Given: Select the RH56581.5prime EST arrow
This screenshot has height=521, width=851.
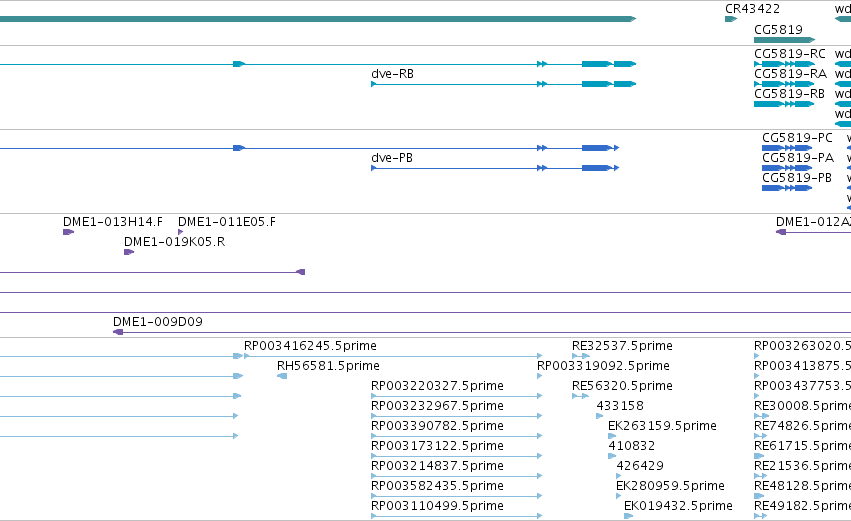Looking at the screenshot, I should [x=282, y=376].
